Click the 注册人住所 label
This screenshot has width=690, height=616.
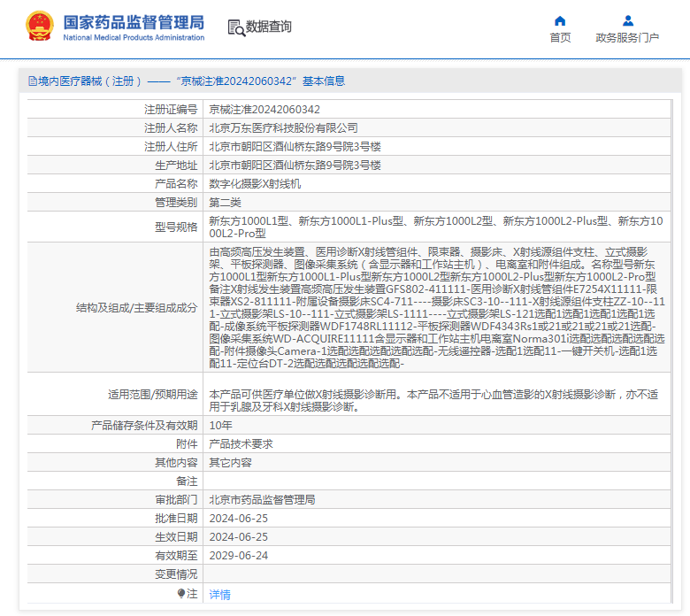tap(171, 146)
